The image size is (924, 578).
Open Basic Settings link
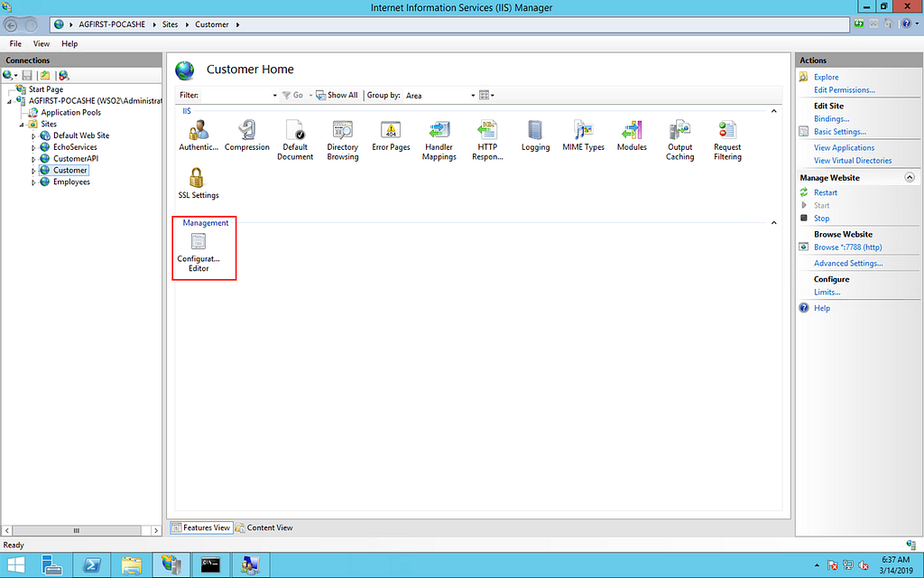tap(840, 132)
